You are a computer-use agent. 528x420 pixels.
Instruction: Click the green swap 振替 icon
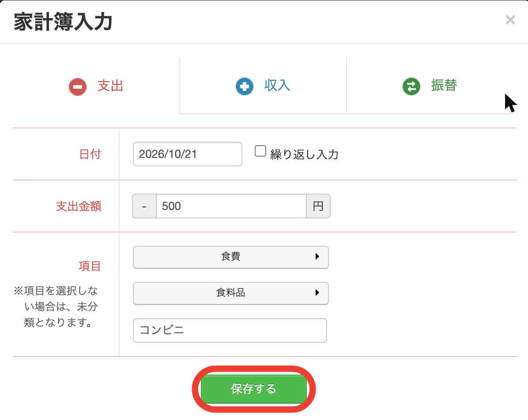[411, 86]
